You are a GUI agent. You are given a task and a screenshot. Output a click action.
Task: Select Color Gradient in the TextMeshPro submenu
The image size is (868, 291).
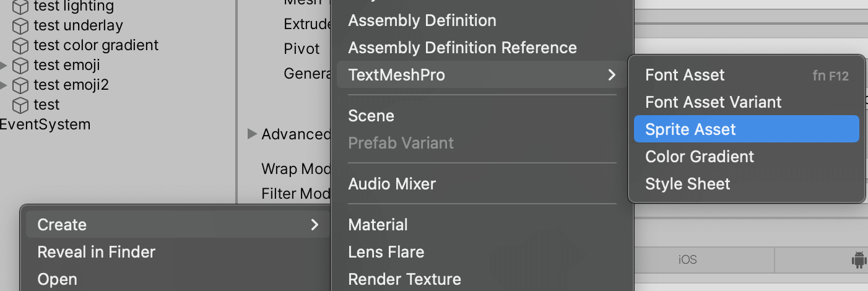point(746,157)
